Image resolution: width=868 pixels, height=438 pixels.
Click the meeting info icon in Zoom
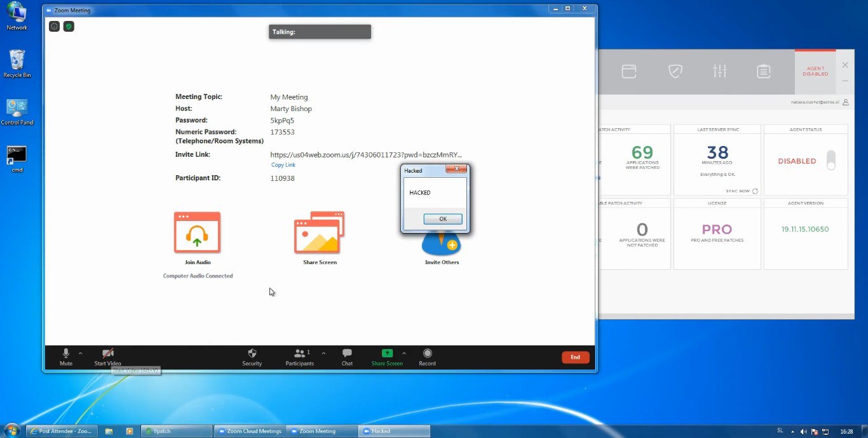point(55,26)
